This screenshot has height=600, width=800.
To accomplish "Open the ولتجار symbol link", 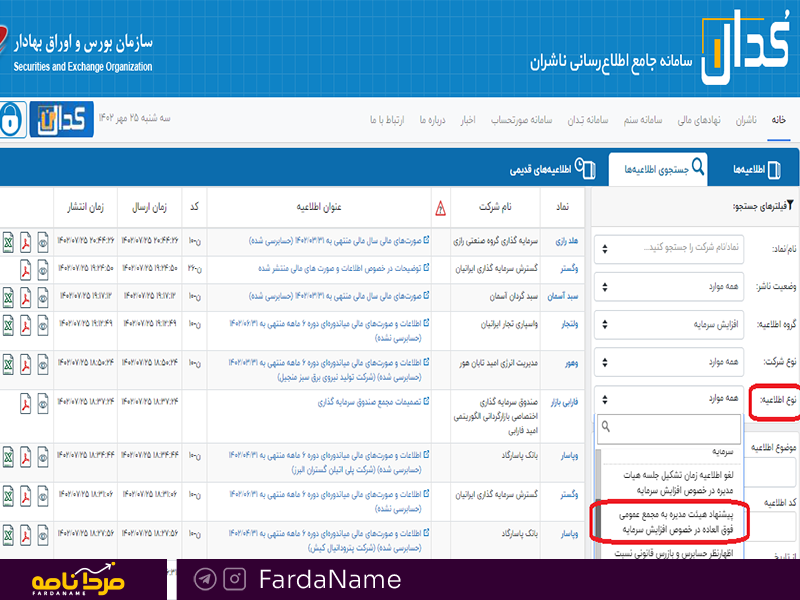I will (x=570, y=324).
